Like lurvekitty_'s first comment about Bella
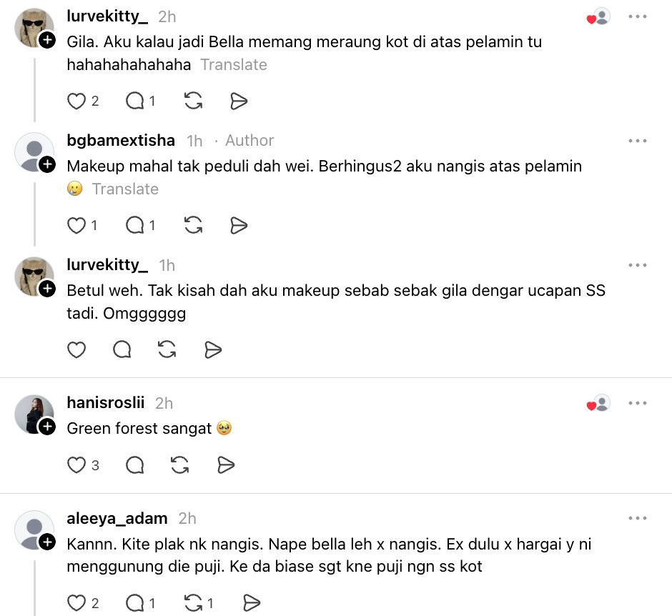Viewport: 672px width, 616px height. pos(76,101)
